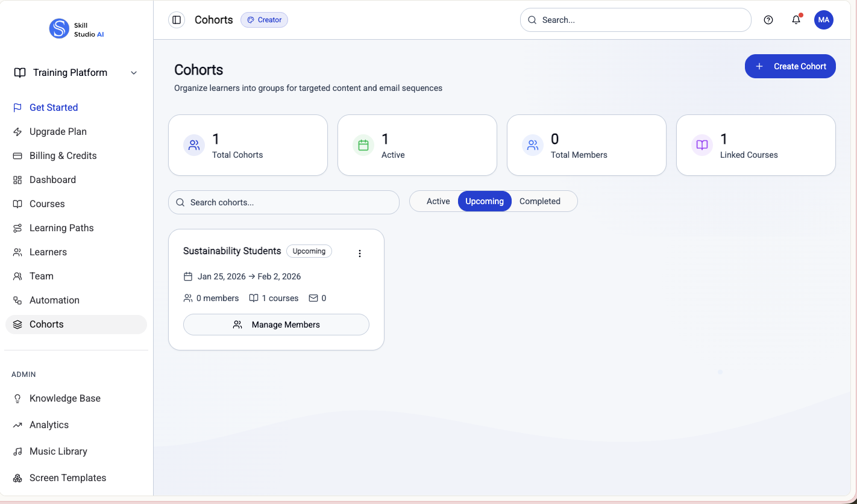Open the MA profile avatar menu
Viewport: 857px width, 504px height.
point(824,19)
